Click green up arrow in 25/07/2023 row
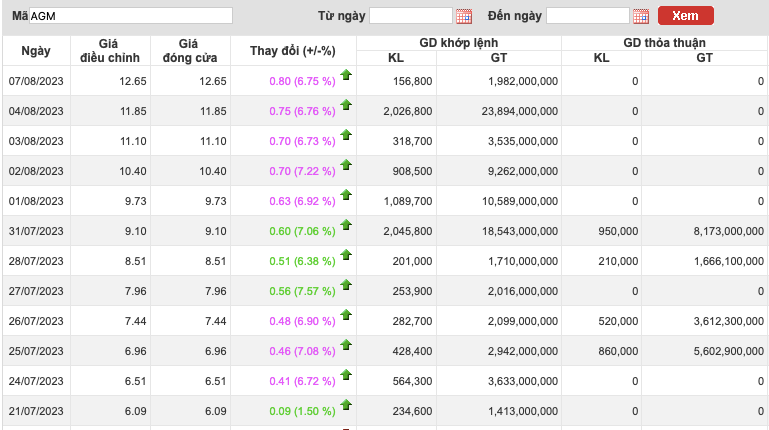 (x=346, y=345)
